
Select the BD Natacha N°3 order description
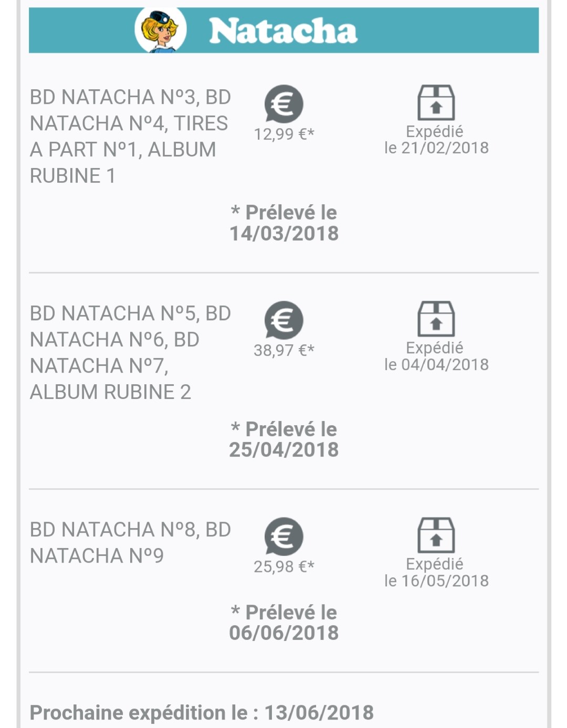click(x=130, y=136)
